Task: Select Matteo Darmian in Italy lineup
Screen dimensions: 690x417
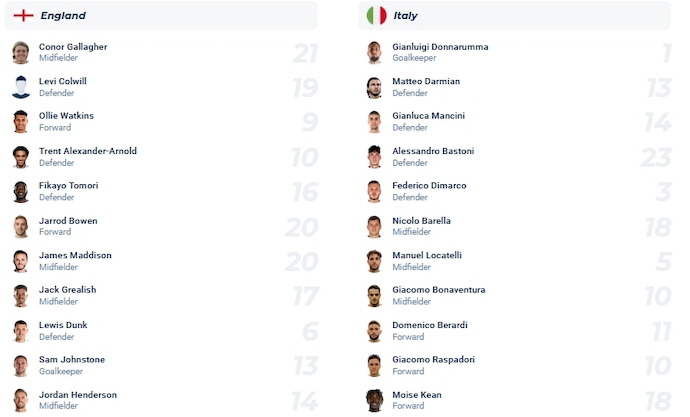Action: pos(426,82)
